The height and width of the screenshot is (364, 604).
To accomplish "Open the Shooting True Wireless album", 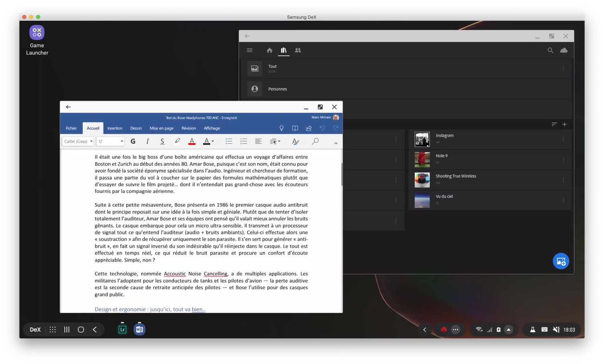I will [490, 180].
